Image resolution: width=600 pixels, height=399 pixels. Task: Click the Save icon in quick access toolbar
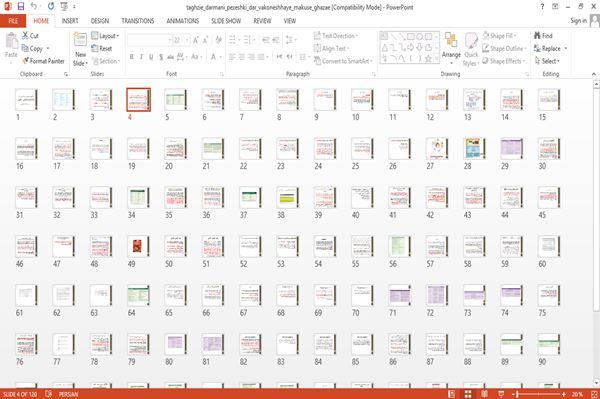21,7
